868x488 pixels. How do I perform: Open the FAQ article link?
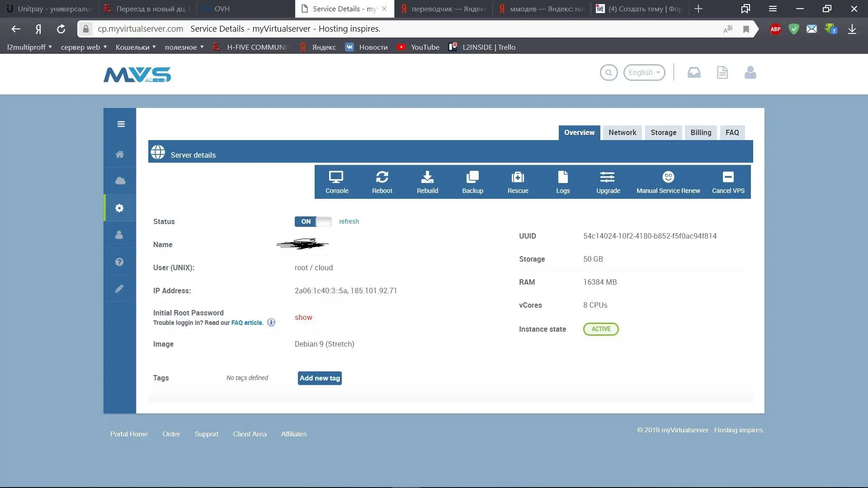(x=247, y=323)
